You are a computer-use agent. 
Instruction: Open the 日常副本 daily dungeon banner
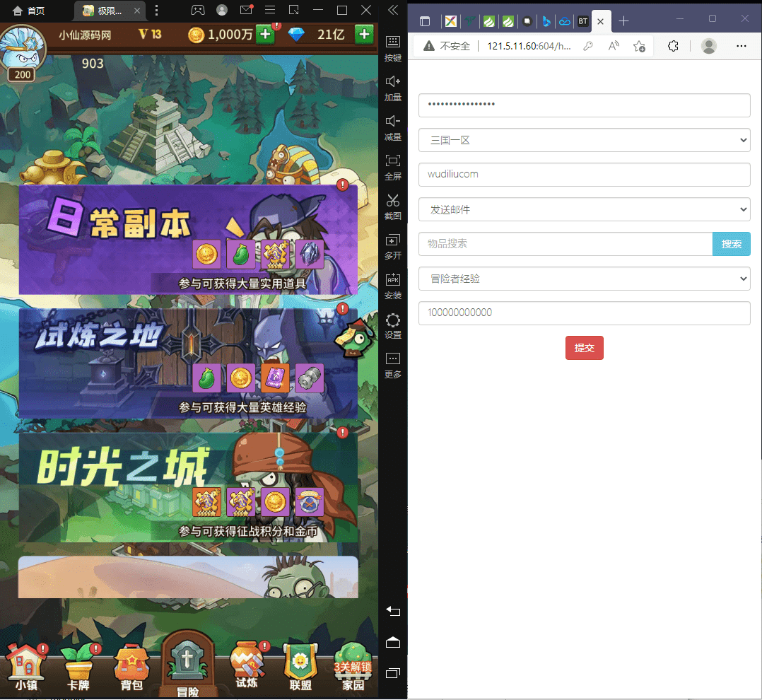(x=188, y=239)
